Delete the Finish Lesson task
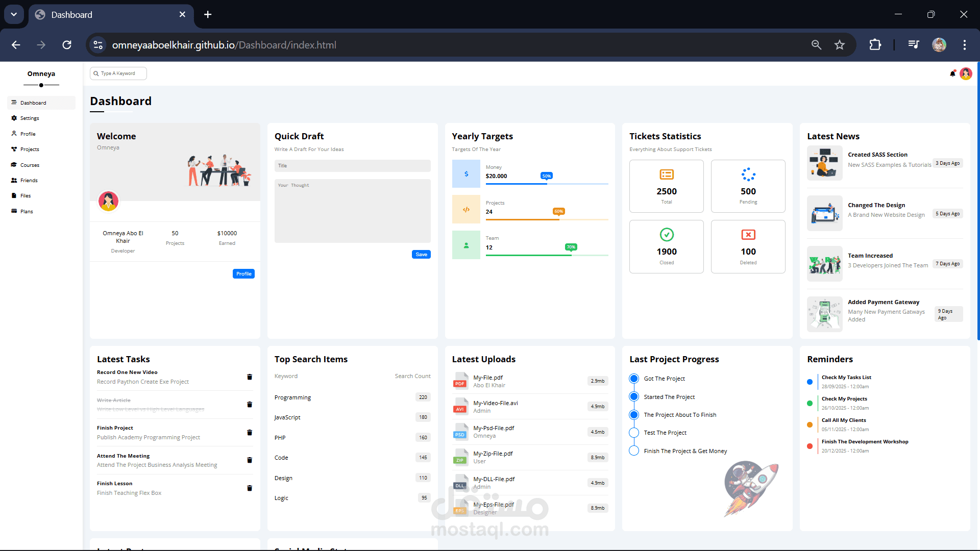This screenshot has width=980, height=551. (250, 488)
